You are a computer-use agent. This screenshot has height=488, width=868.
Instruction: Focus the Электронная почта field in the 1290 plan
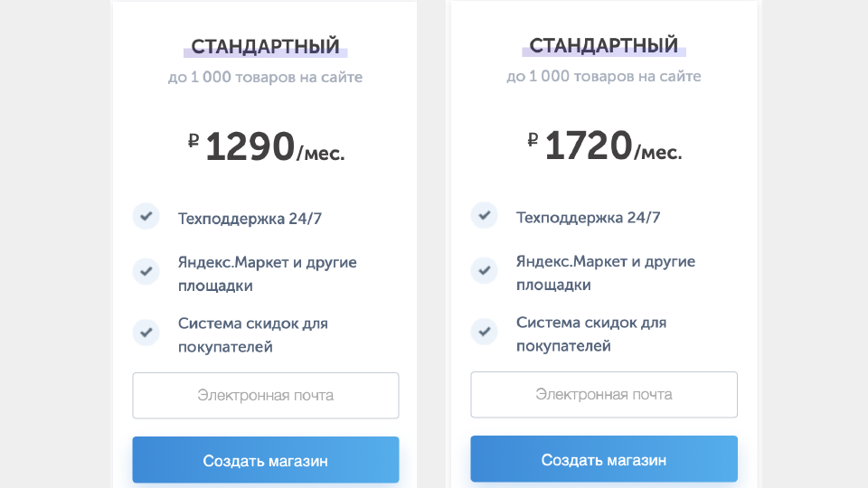tap(266, 396)
